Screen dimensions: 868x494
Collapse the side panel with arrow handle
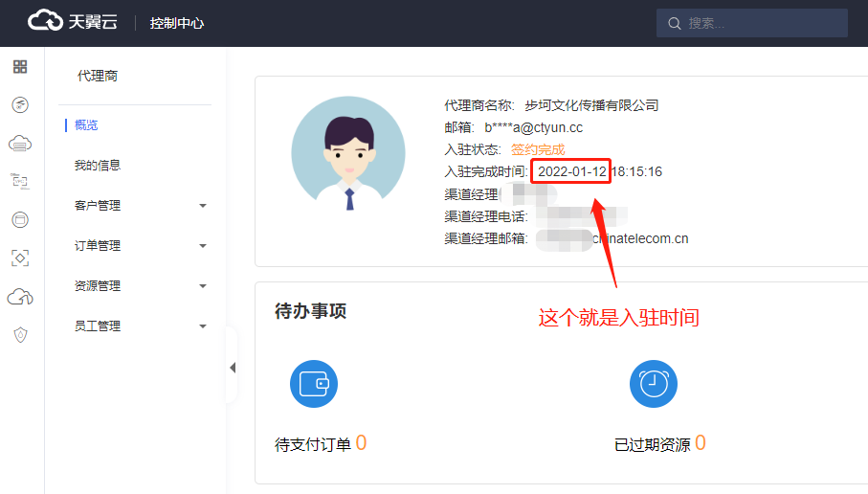click(x=232, y=368)
